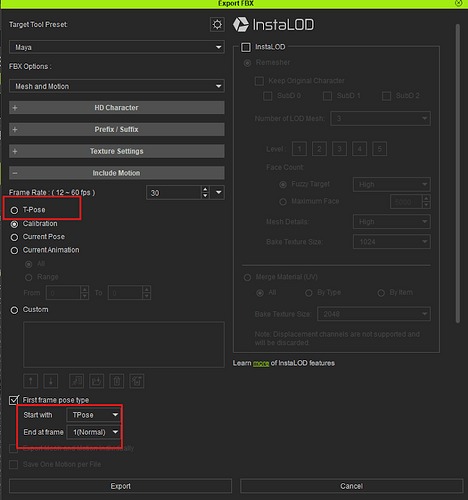Check the SubD 0 checkbox
Viewport: 468px width, 500px height.
point(268,96)
